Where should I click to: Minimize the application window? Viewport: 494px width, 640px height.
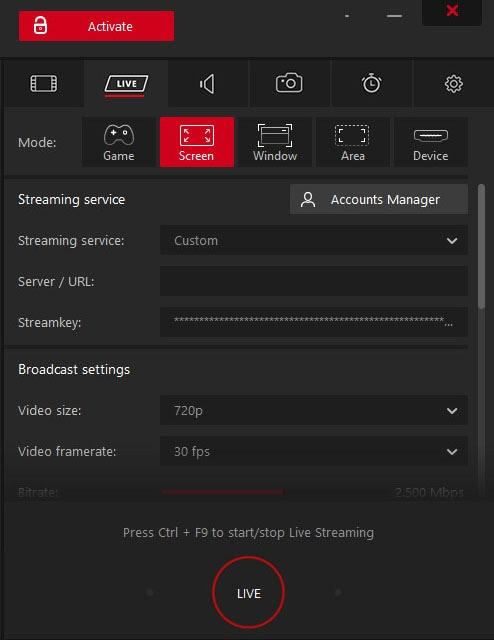[x=394, y=16]
